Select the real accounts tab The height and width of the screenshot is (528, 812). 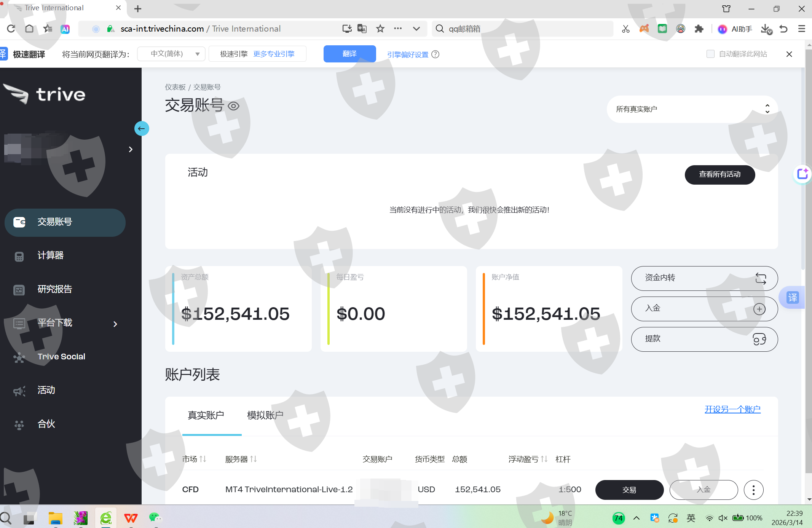[x=206, y=415]
